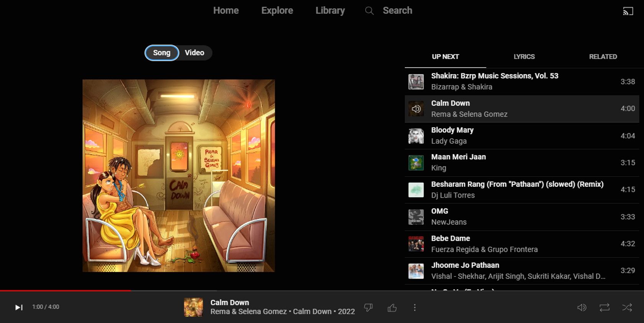Select the UP NEXT tab
Image resolution: width=644 pixels, height=323 pixels.
pyautogui.click(x=445, y=57)
